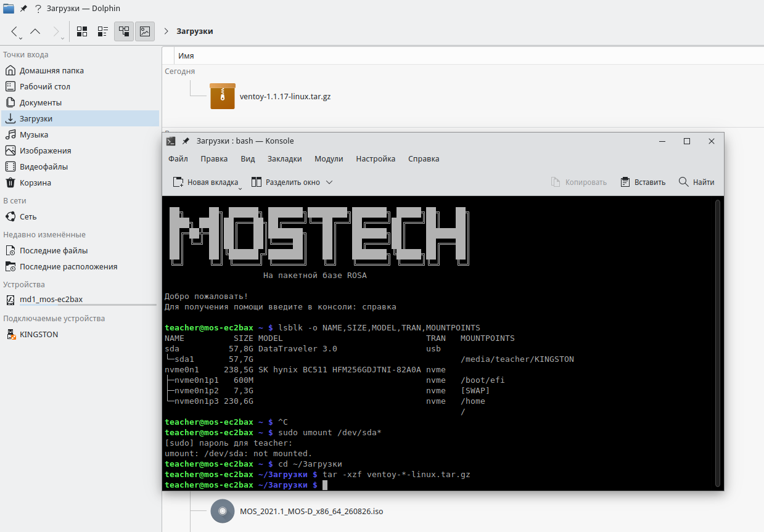Click Новая вкладка to open new tab
The height and width of the screenshot is (532, 764).
click(205, 182)
